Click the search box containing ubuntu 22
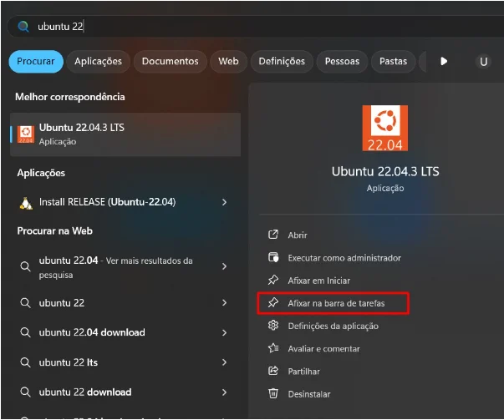This screenshot has height=420, width=504. click(256, 27)
